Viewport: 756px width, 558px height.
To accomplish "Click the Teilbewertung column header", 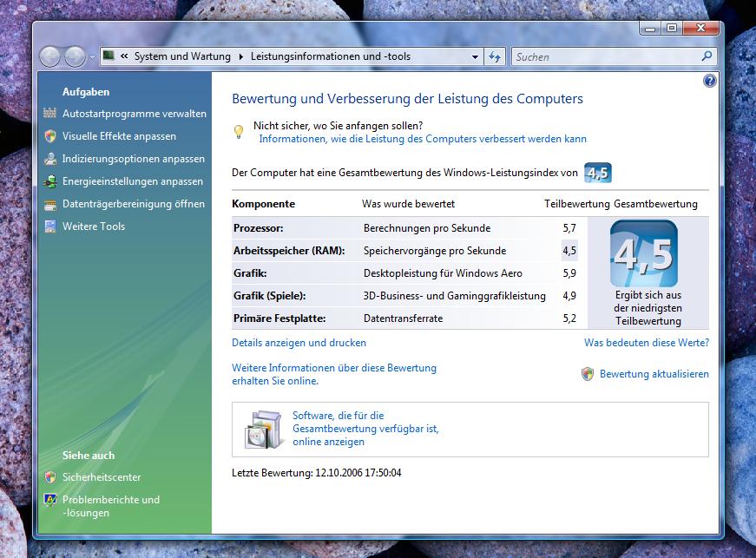I will click(x=577, y=204).
